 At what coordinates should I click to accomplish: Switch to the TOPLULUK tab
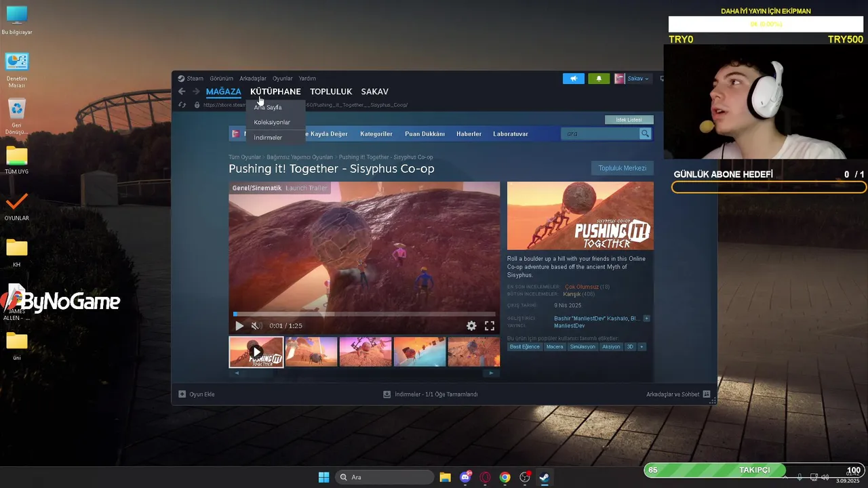(x=331, y=91)
